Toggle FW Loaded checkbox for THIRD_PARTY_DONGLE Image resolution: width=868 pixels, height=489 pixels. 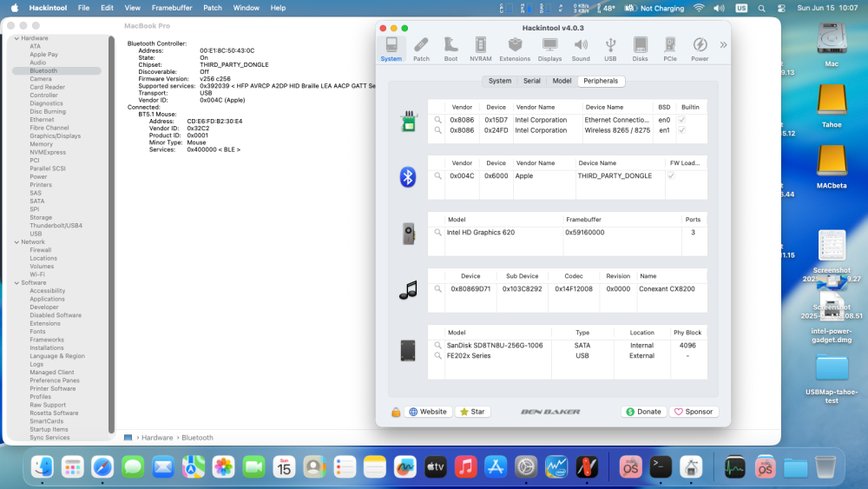point(671,175)
